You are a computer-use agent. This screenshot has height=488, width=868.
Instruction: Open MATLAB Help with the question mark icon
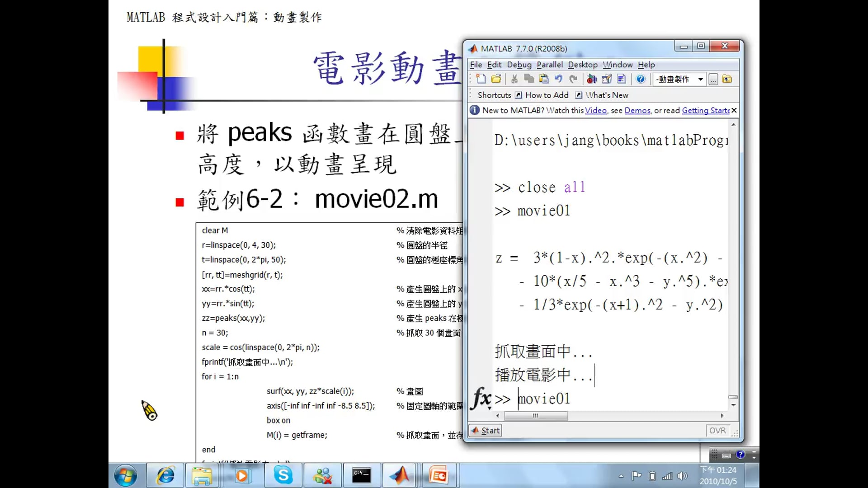point(641,79)
